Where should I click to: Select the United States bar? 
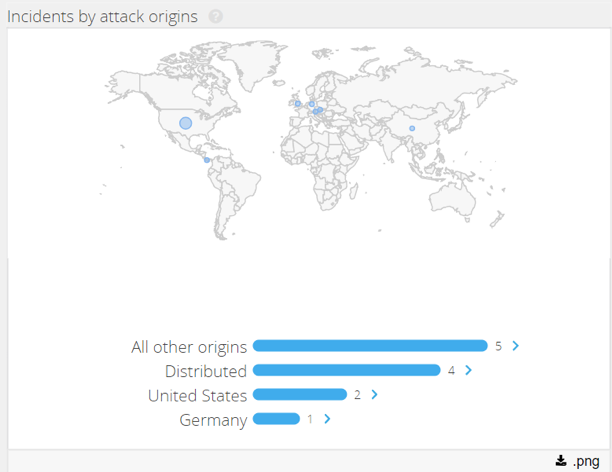click(300, 394)
